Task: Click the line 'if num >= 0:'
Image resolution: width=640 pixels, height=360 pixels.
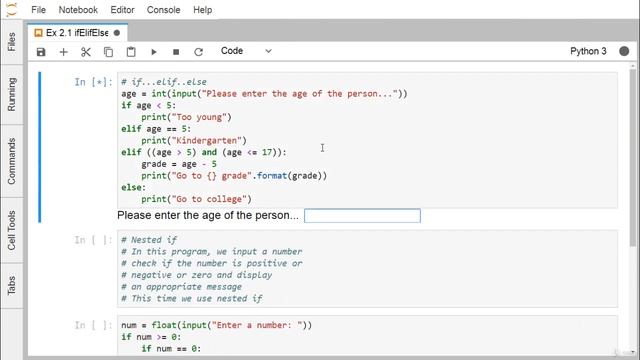Action: [x=151, y=337]
